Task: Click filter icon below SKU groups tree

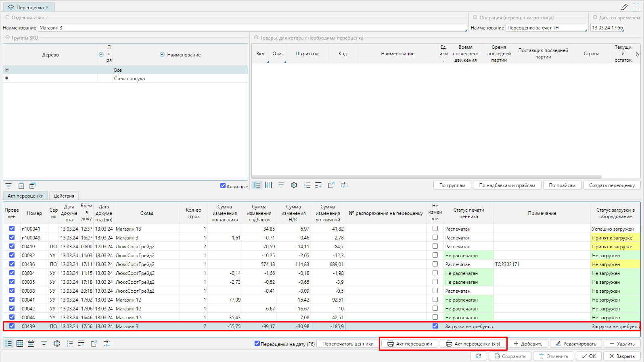Action: click(8, 186)
